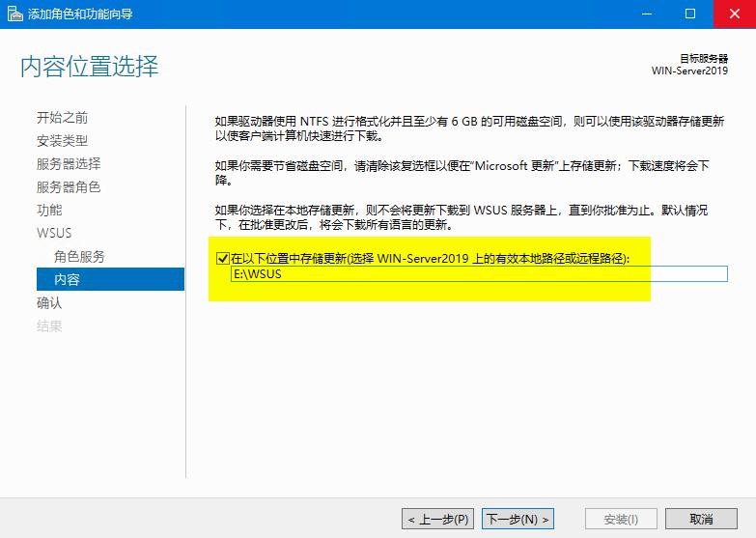The height and width of the screenshot is (538, 756).
Task: Minimize the wizard window
Action: [646, 14]
